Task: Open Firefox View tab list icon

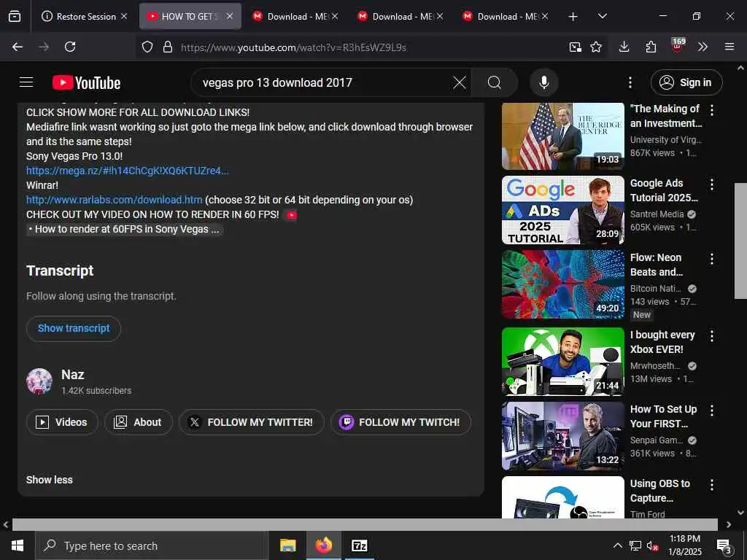Action: tap(15, 16)
